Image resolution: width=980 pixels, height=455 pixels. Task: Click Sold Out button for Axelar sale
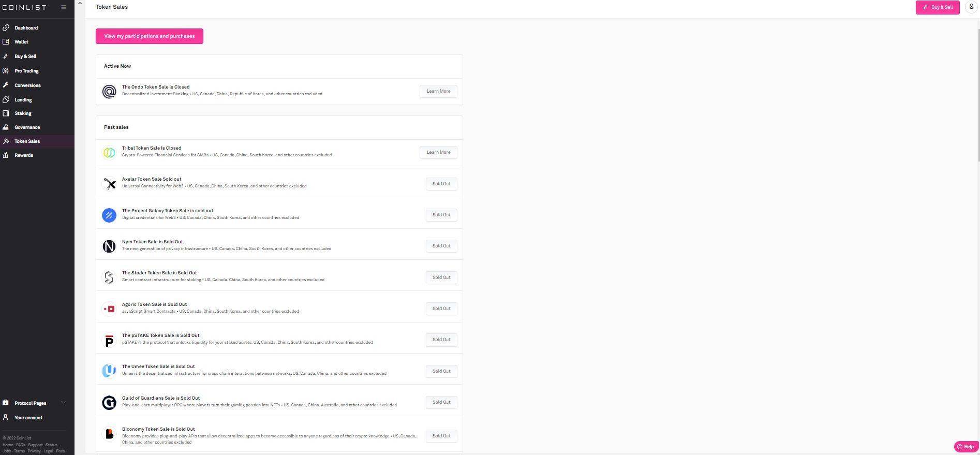coord(441,184)
